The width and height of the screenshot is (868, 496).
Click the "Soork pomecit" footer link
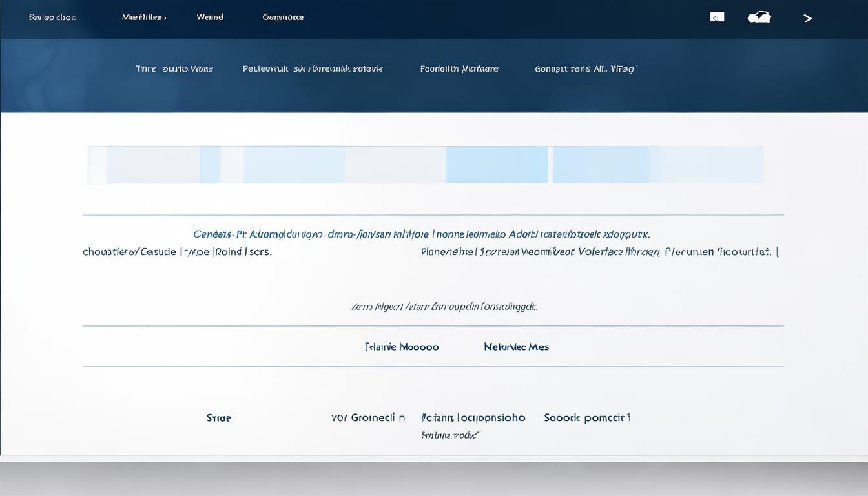tap(587, 418)
